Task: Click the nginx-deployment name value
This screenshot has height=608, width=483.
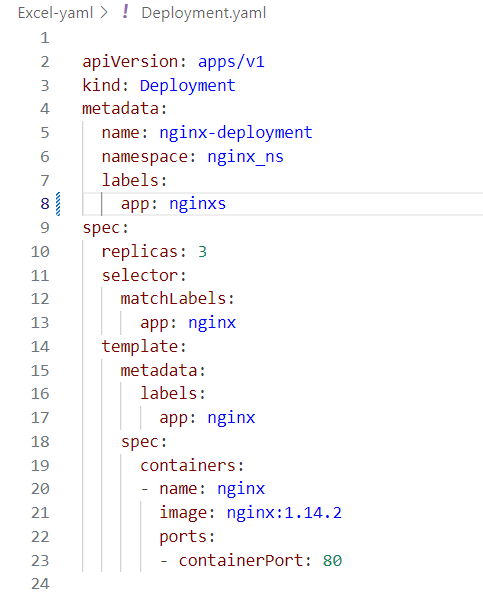Action: [236, 133]
